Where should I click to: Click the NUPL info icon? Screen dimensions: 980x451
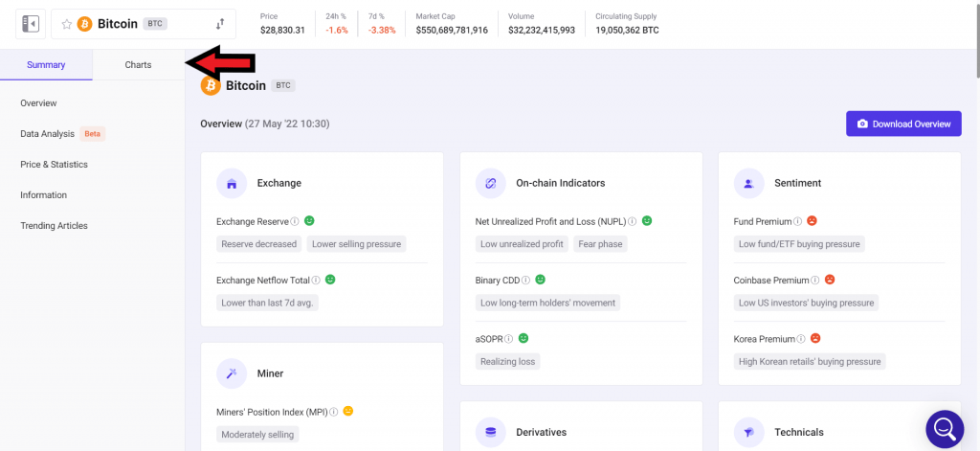pos(633,222)
